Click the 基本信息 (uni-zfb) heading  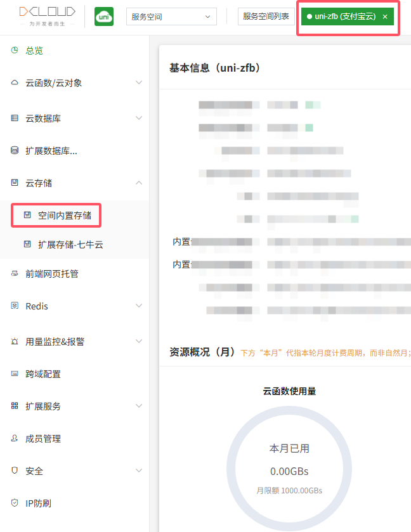point(215,68)
